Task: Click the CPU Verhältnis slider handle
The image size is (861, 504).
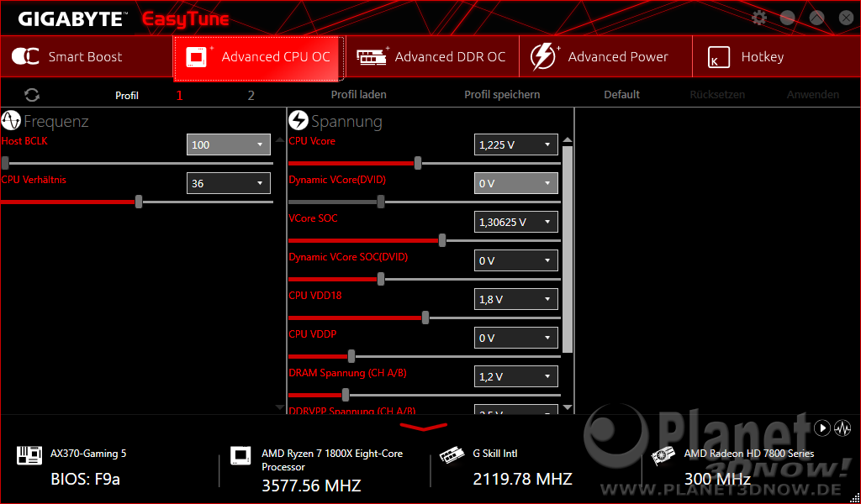Action: click(139, 202)
